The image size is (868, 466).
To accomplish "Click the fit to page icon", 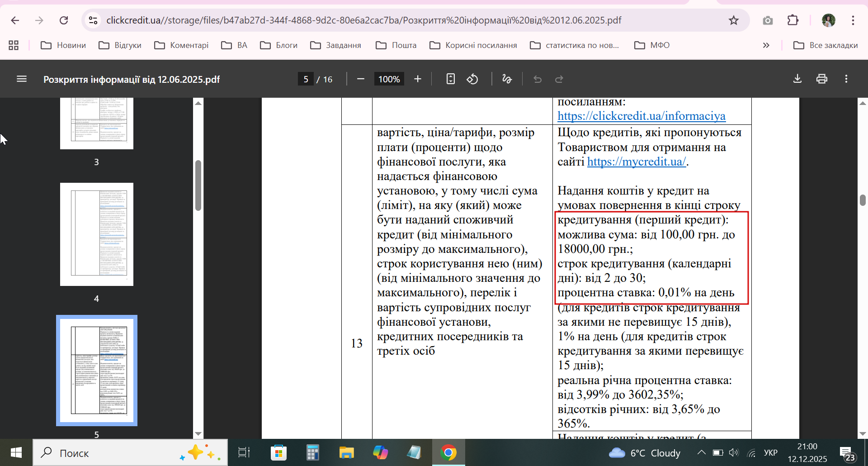I will pos(450,79).
